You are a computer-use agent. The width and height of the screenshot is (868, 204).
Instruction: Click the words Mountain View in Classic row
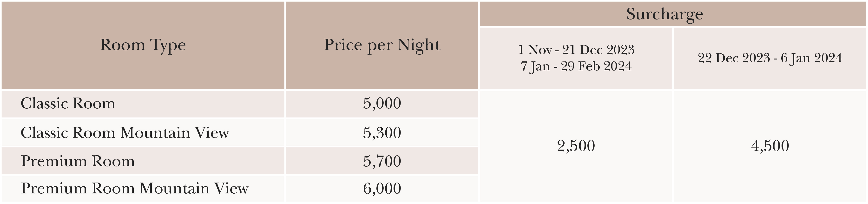(175, 132)
